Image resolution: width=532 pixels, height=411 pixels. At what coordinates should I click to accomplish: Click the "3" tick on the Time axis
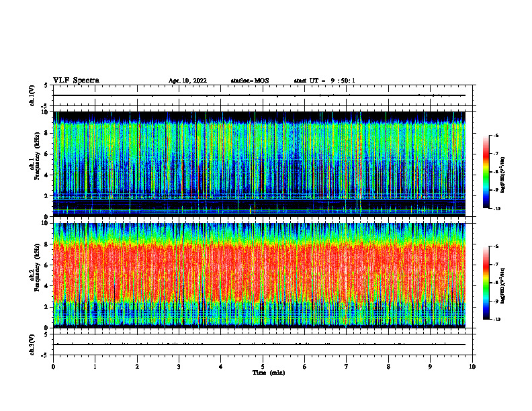coord(179,367)
